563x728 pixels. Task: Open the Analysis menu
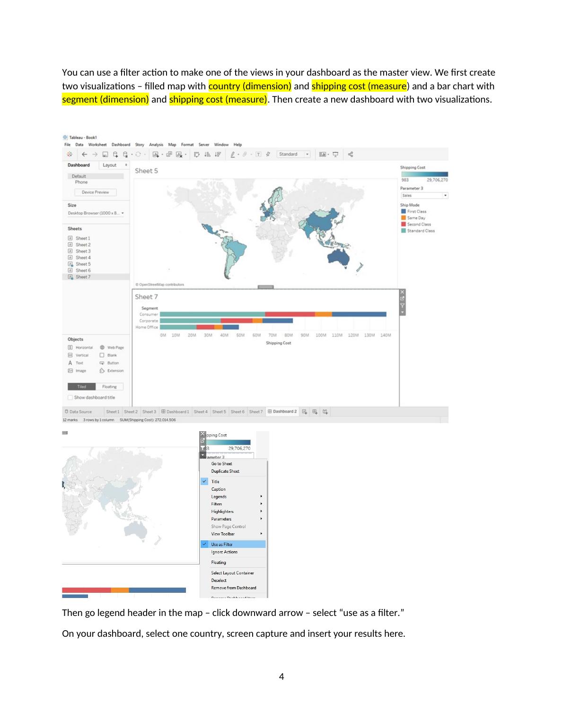pyautogui.click(x=156, y=145)
